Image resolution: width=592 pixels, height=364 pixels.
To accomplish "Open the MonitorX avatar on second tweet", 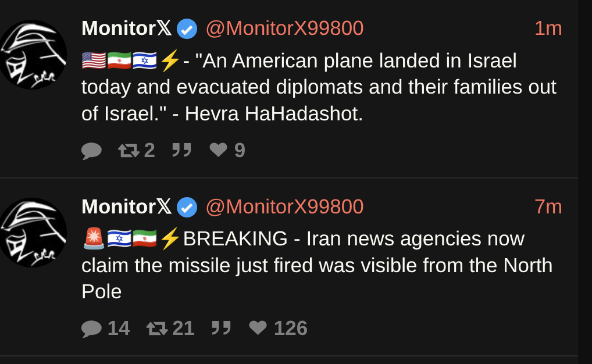I will coord(33,233).
